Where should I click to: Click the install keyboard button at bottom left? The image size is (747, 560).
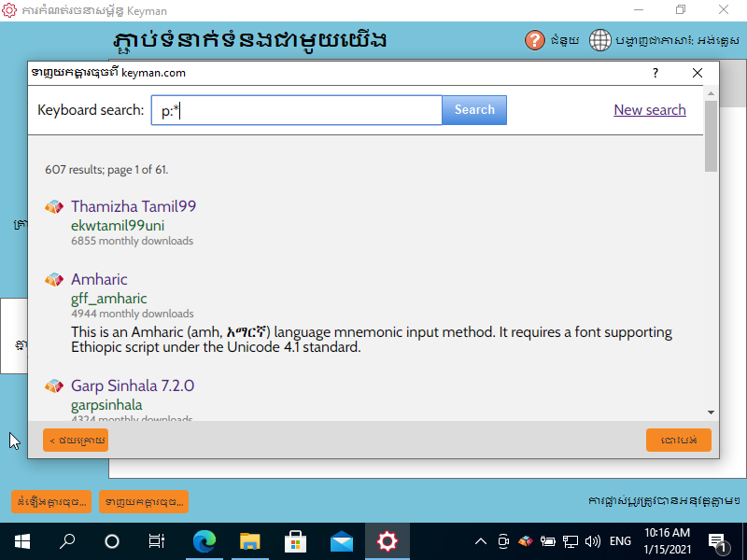click(51, 501)
